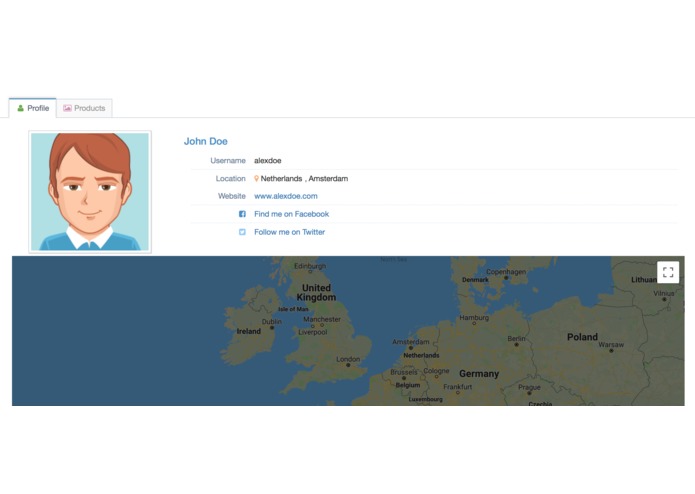Viewport: 695px width, 494px height.
Task: Click Hamburg on the map
Action: click(x=474, y=318)
